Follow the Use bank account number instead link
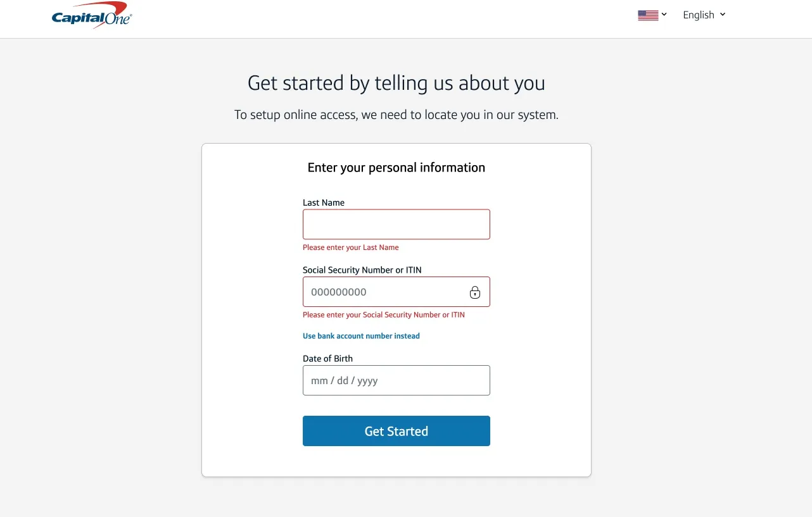Viewport: 812px width, 517px height. (361, 336)
